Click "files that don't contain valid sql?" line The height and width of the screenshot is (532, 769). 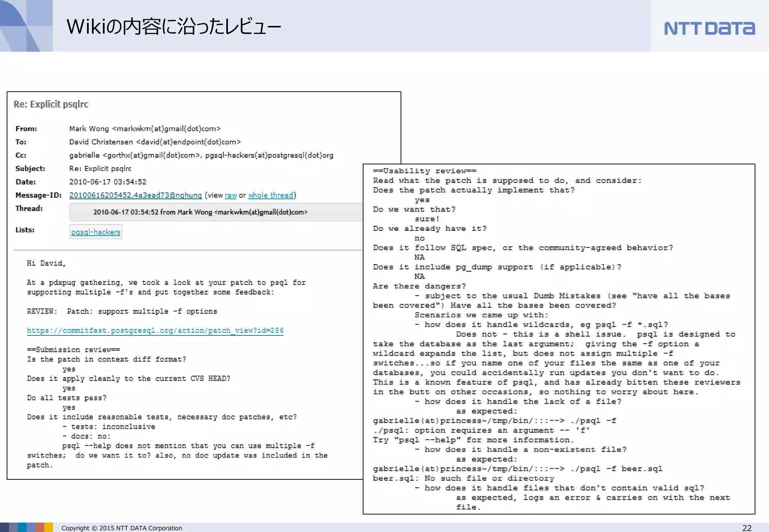coord(559,488)
